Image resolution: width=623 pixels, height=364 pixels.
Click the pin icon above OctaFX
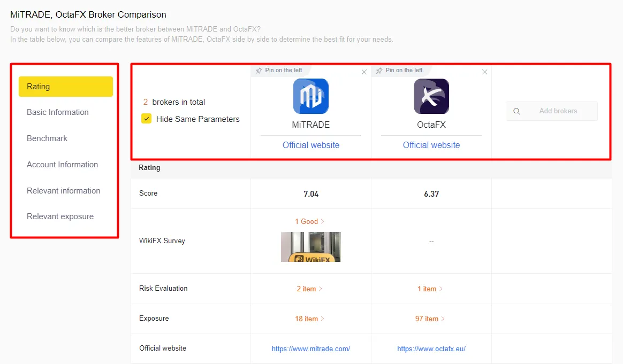point(379,71)
